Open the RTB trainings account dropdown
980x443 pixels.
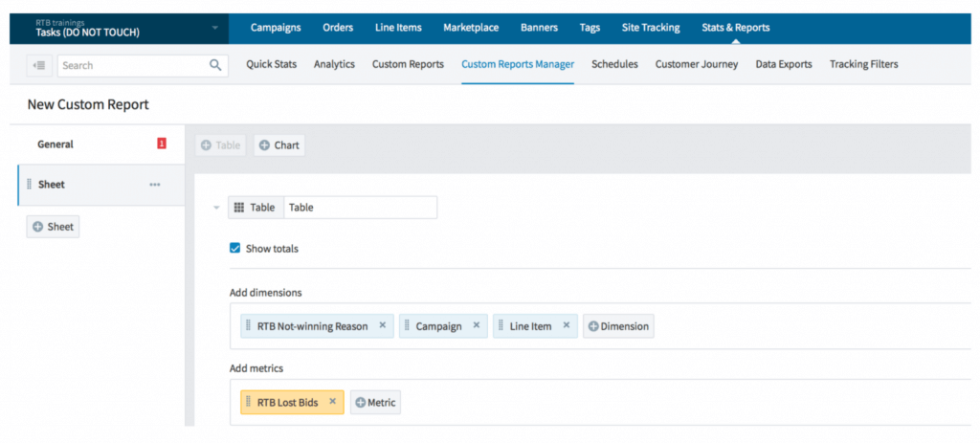pos(215,28)
